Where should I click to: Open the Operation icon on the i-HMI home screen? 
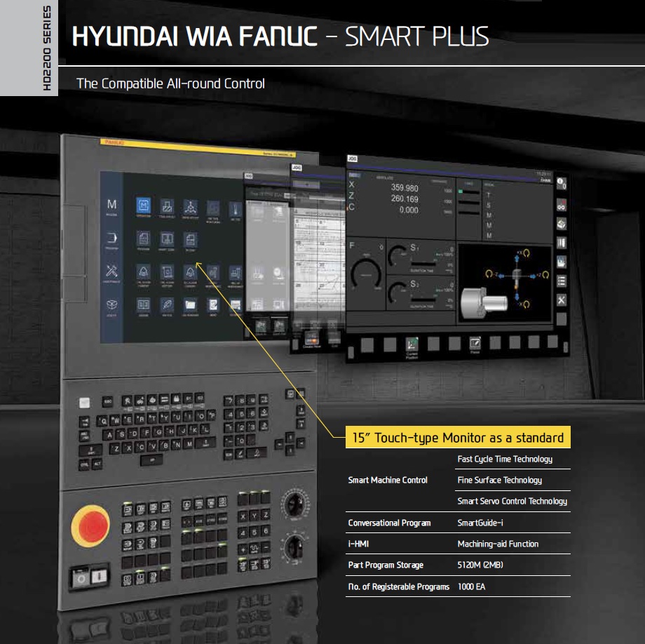(x=144, y=206)
